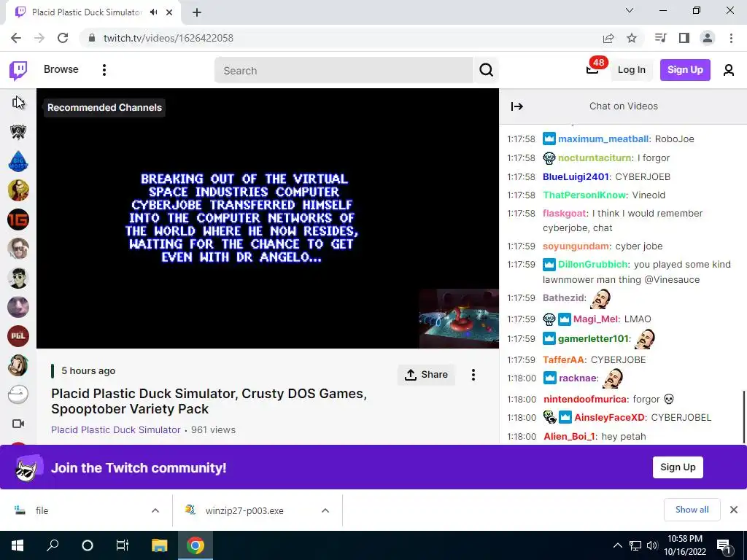The width and height of the screenshot is (747, 560).
Task: Open DillonGrubbich's chat username
Action: (592, 264)
